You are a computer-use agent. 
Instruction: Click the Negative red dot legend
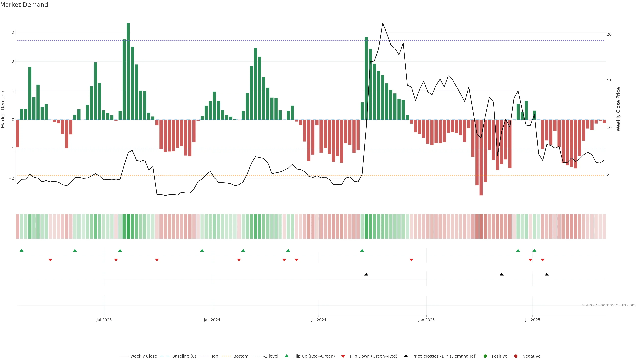(516, 356)
